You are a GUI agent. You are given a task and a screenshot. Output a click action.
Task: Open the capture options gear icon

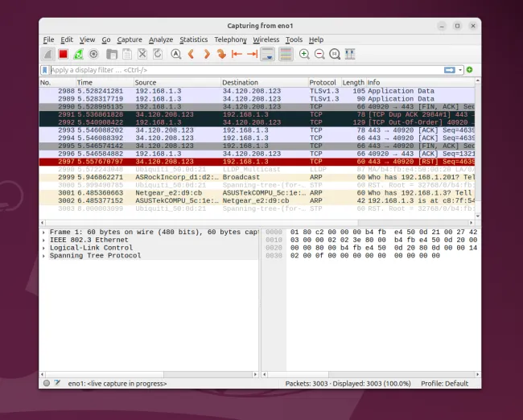(93, 54)
